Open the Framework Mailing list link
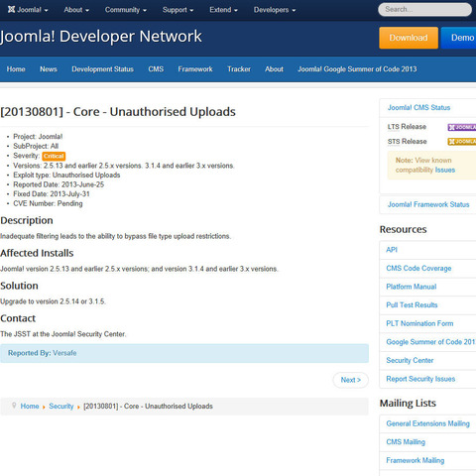 [x=416, y=460]
